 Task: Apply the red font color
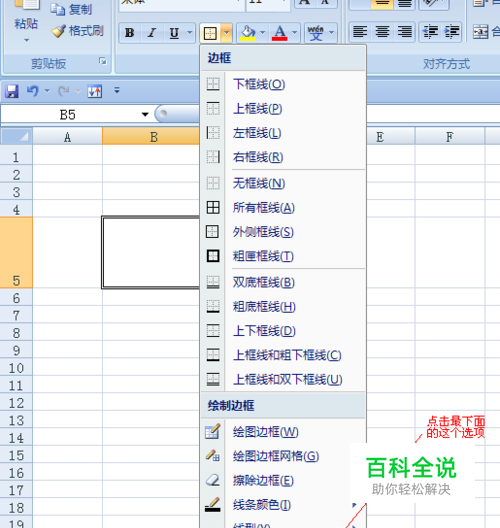pos(280,33)
